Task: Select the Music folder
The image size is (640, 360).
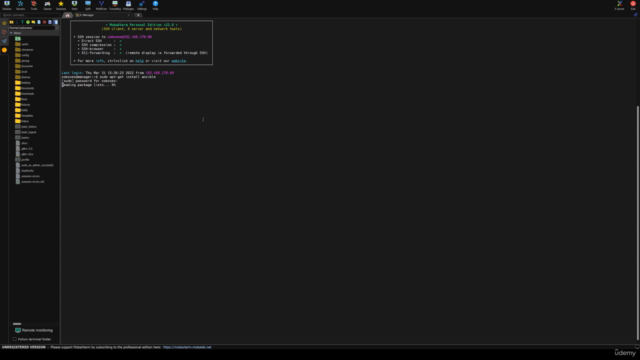Action: 21,99
